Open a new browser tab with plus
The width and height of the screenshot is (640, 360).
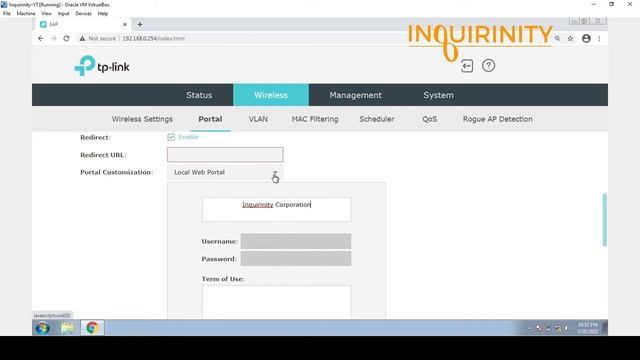coord(140,24)
